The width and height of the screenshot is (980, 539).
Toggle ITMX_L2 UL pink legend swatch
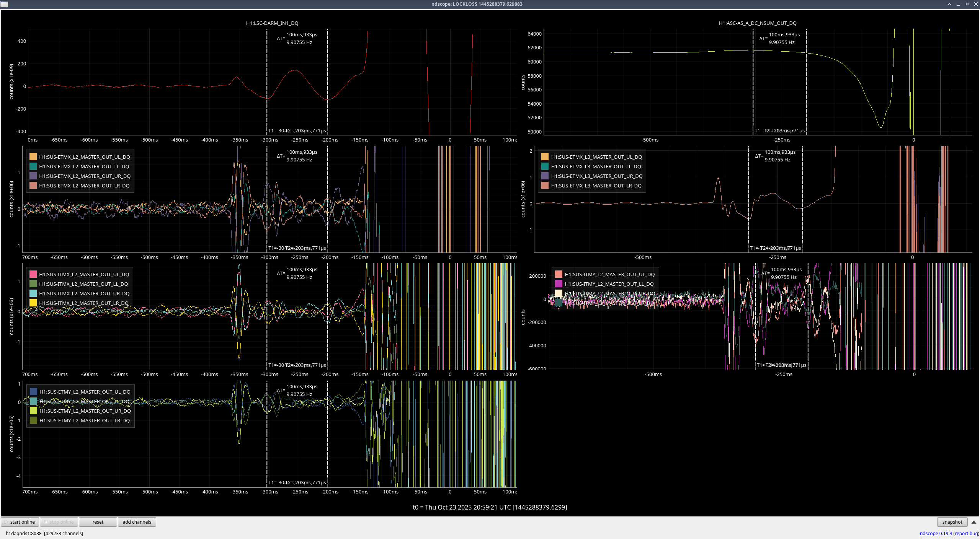click(x=33, y=274)
